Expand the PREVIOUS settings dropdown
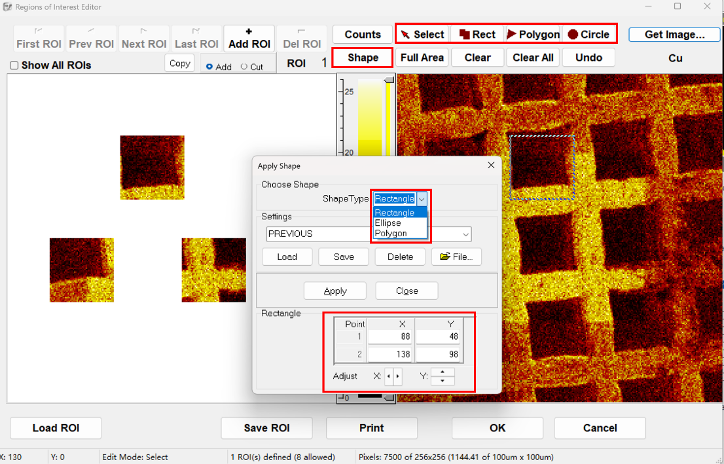 tap(465, 234)
